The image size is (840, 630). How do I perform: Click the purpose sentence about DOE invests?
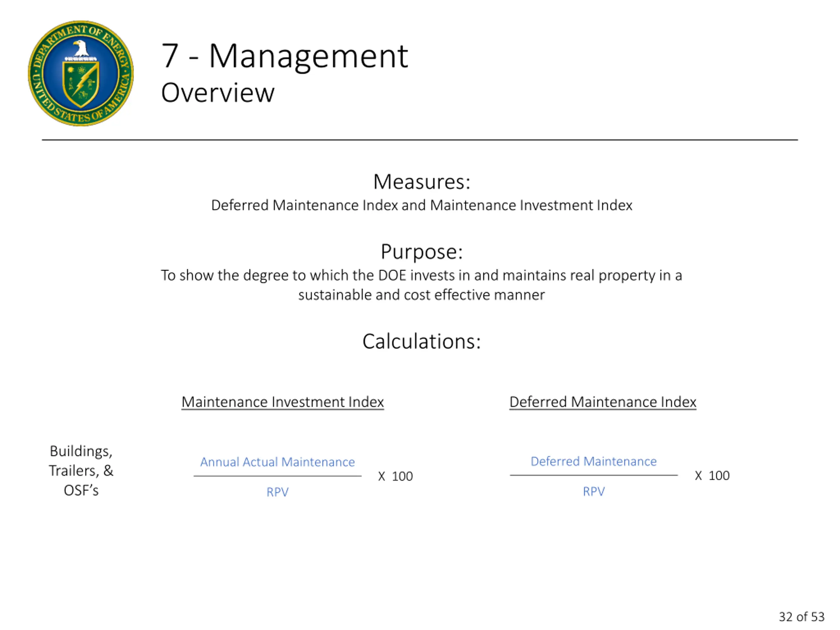pos(422,275)
